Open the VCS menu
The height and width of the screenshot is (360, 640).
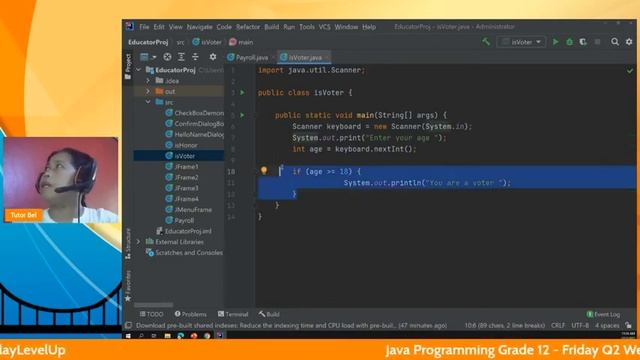coord(324,27)
